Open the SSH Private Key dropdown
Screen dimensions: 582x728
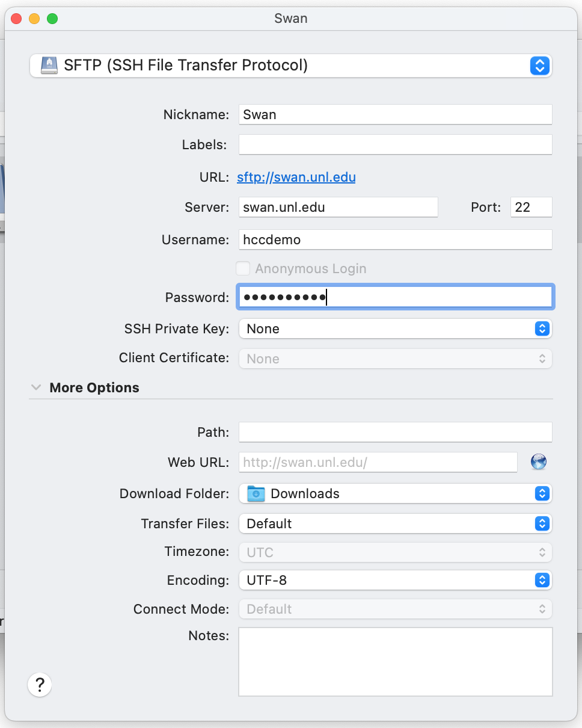pos(394,329)
